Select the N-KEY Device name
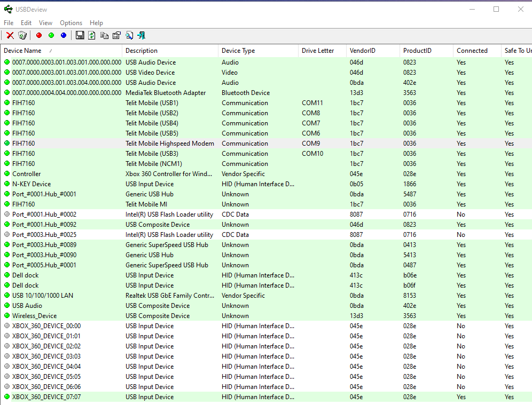The width and height of the screenshot is (532, 405). 32,184
